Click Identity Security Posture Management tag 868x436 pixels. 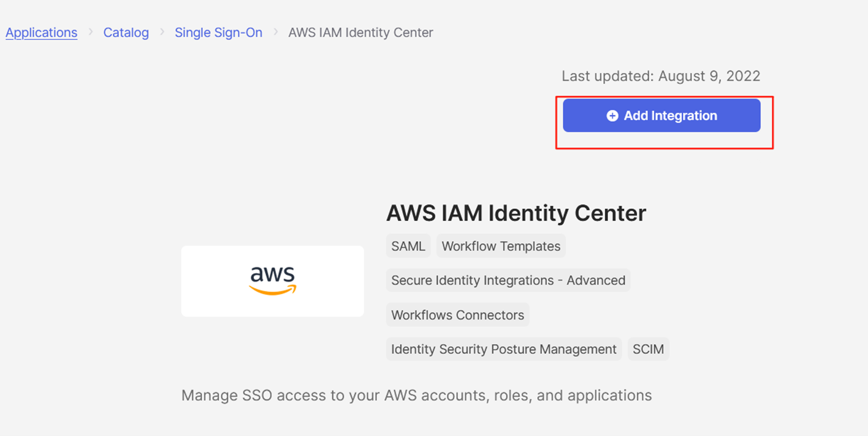[x=504, y=349]
